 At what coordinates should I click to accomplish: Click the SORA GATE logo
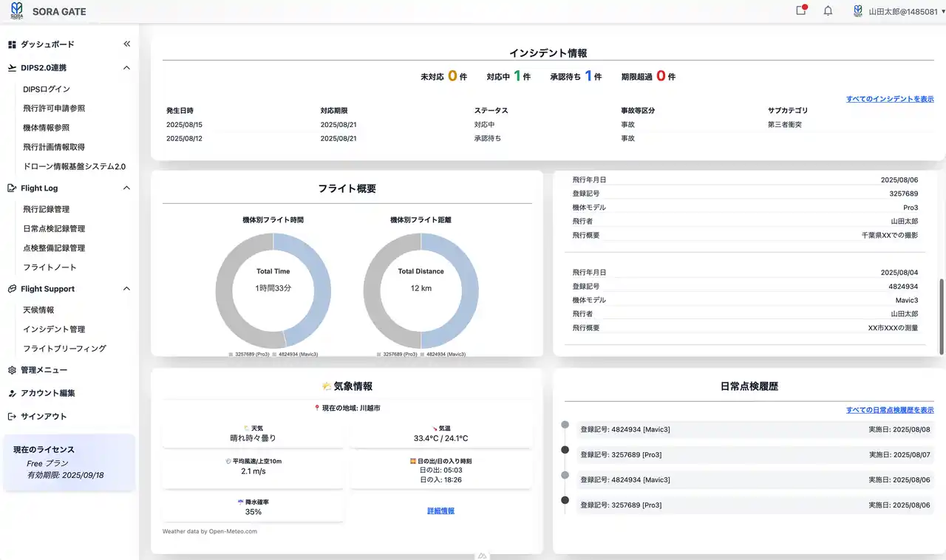tap(16, 11)
